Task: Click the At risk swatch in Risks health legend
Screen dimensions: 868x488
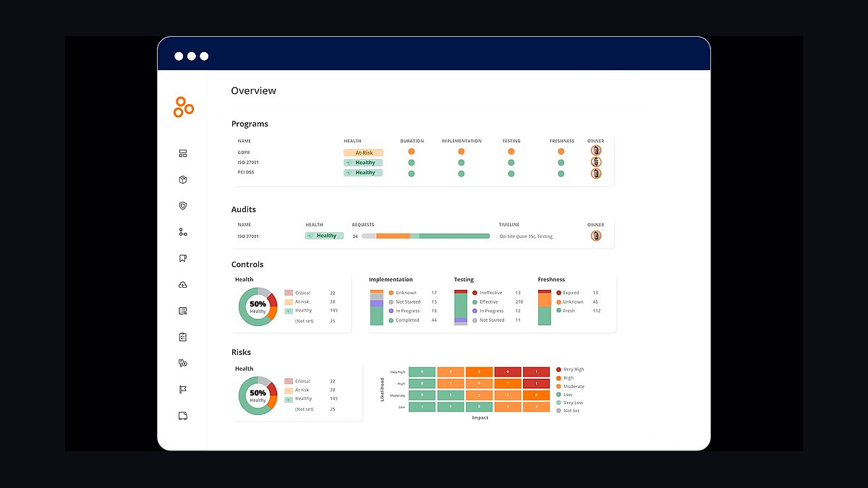Action: 289,390
